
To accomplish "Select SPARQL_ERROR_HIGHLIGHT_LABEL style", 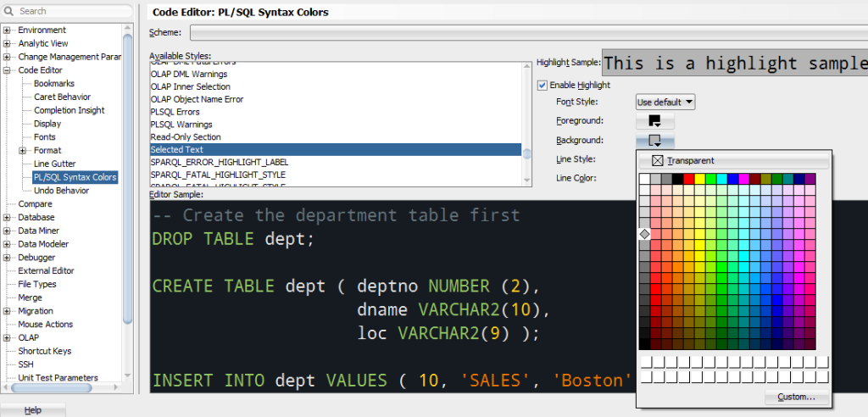I will tap(336, 162).
